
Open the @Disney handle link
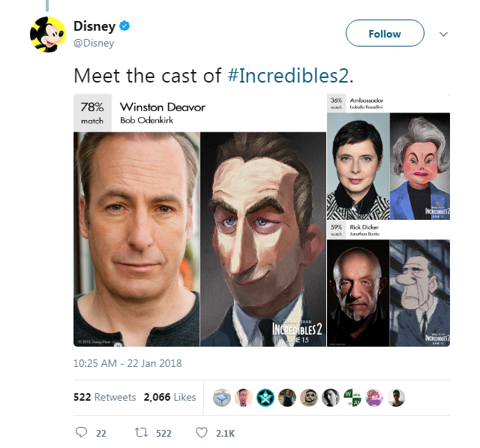tap(94, 44)
